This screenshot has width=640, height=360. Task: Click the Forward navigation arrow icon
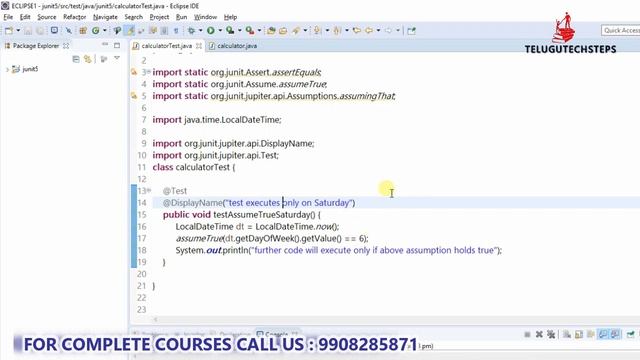tap(388, 30)
